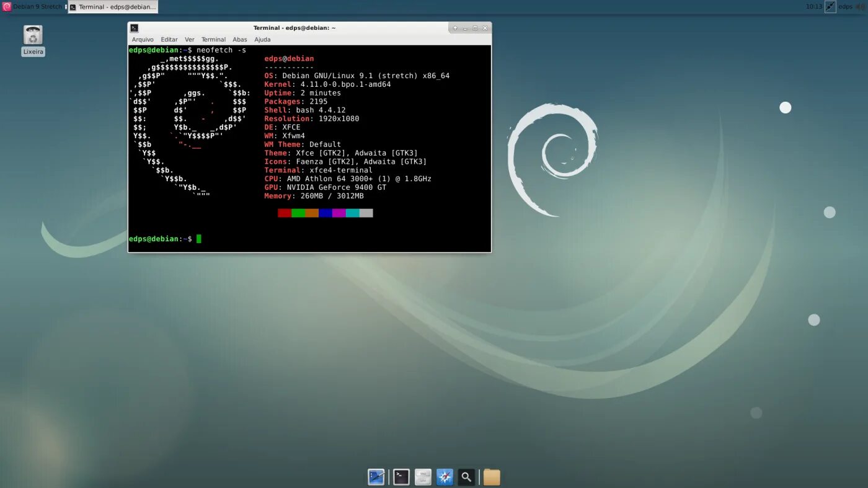Click the volume speaker icon in top panel

click(x=859, y=7)
